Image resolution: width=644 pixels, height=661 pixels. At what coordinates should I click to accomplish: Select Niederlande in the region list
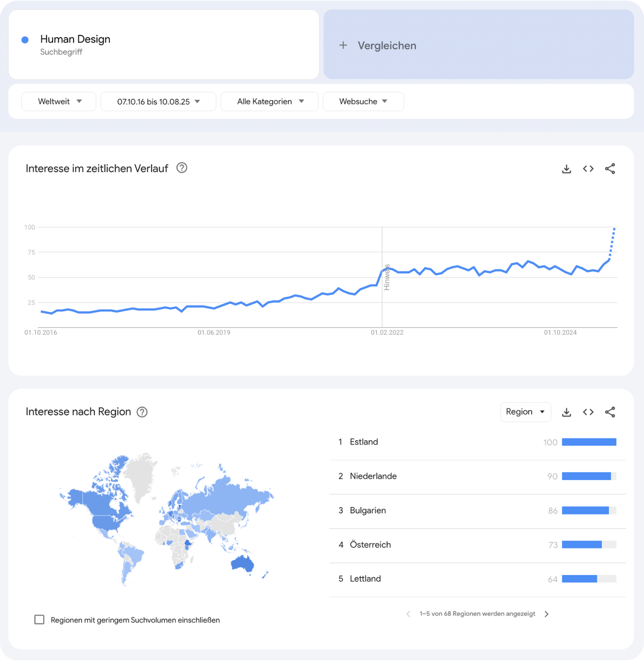click(x=373, y=476)
